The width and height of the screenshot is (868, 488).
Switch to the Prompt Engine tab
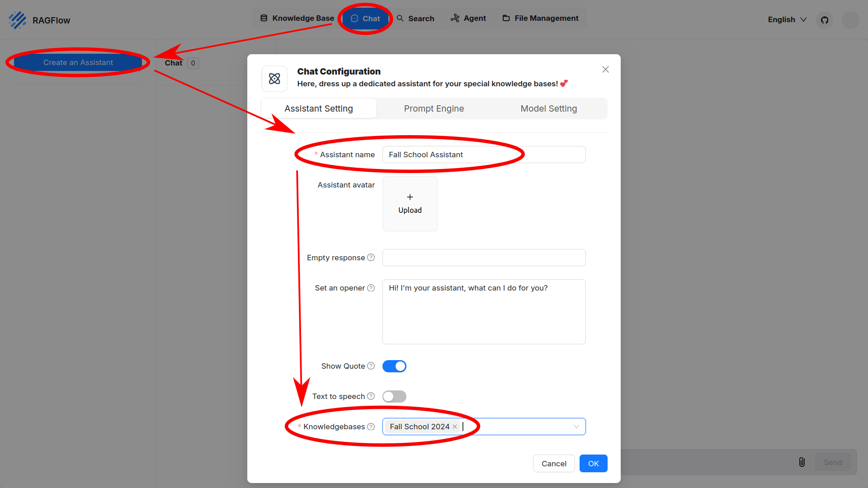(x=434, y=108)
